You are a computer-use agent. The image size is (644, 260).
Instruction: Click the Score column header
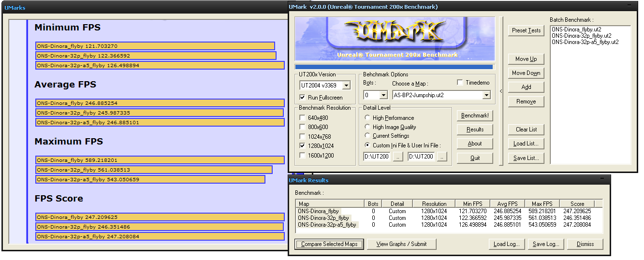point(577,204)
